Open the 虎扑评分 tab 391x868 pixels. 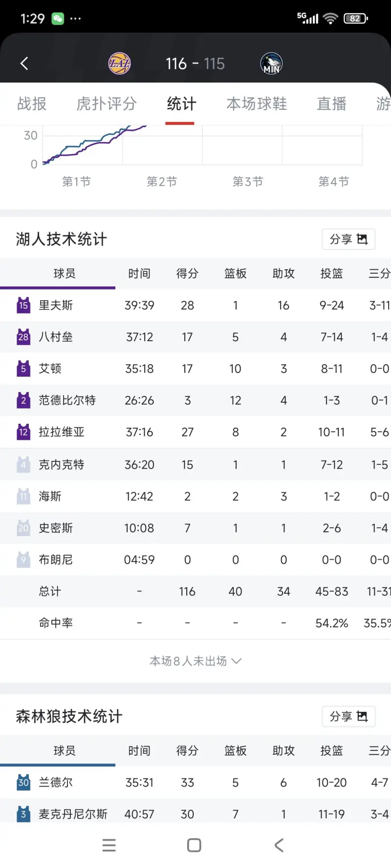106,103
